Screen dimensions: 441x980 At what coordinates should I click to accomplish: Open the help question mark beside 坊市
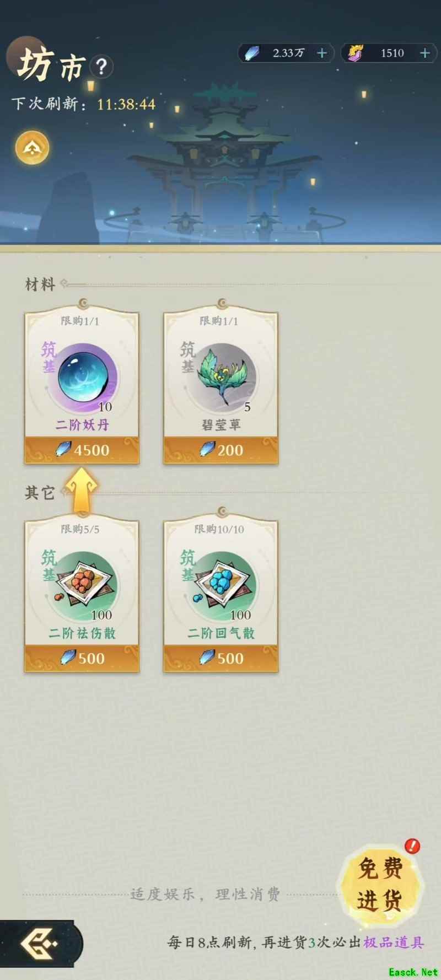(x=101, y=67)
